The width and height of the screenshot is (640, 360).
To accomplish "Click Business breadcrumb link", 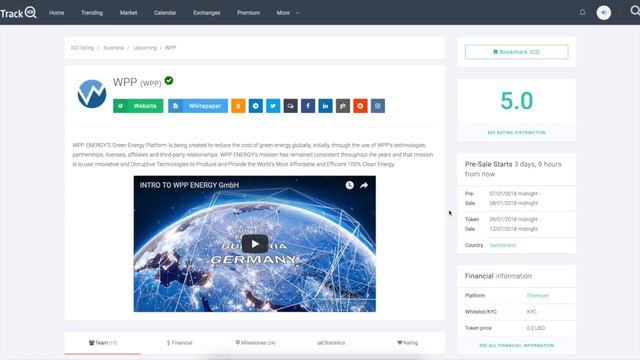I will coord(113,48).
